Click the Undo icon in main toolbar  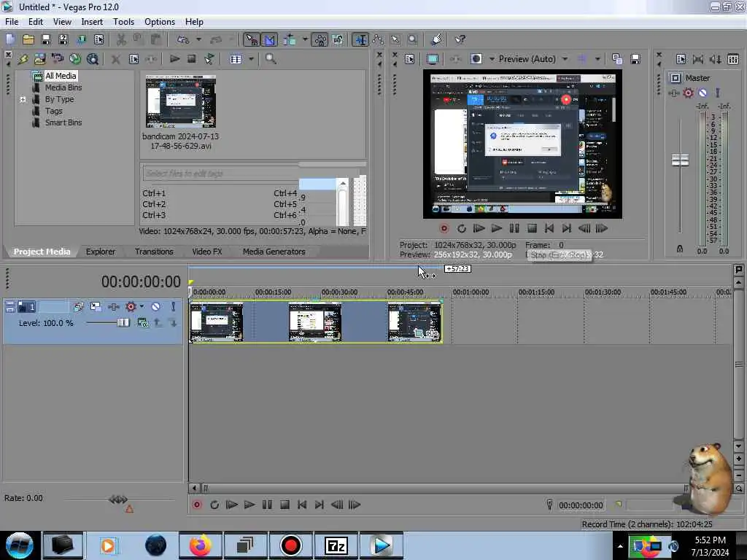183,39
